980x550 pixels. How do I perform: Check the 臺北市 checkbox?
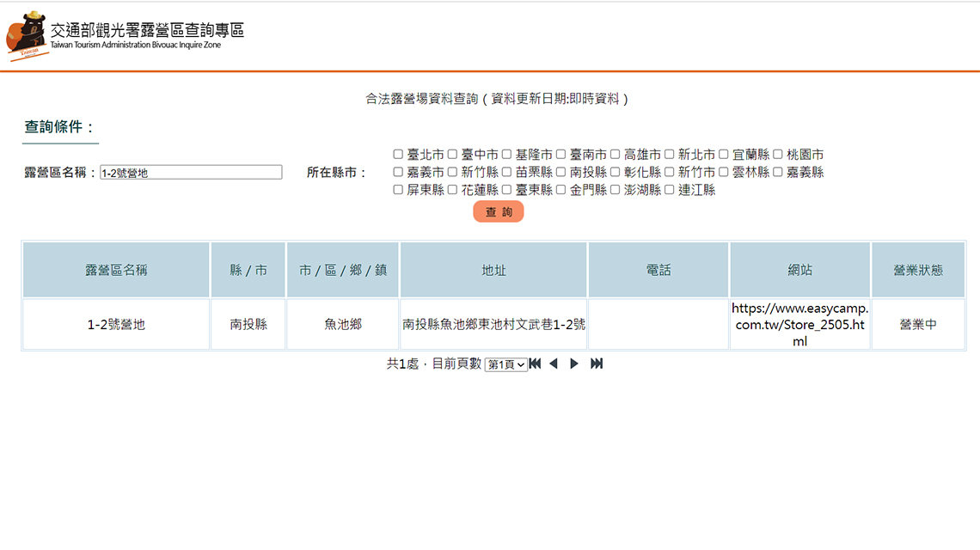point(398,155)
